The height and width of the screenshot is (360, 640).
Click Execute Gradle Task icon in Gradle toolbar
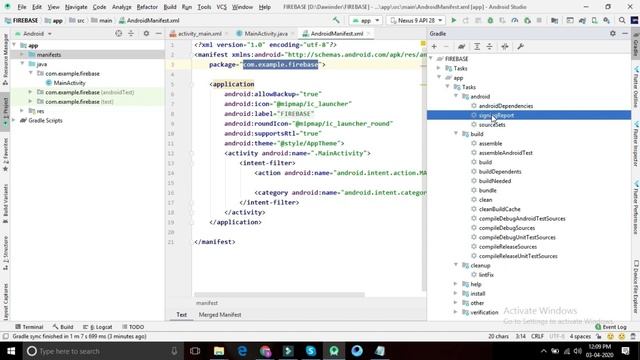click(462, 47)
